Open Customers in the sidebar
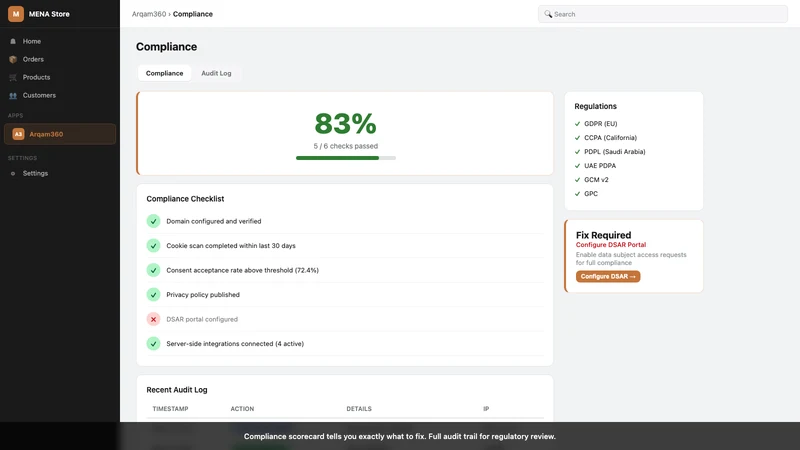This screenshot has height=450, width=800. (x=60, y=95)
